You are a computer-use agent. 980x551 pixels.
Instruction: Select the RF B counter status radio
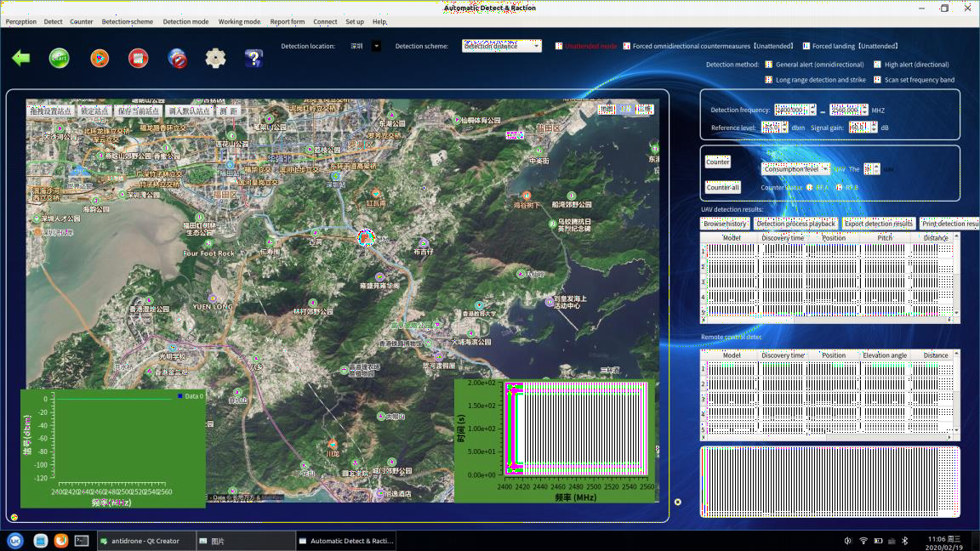point(839,187)
